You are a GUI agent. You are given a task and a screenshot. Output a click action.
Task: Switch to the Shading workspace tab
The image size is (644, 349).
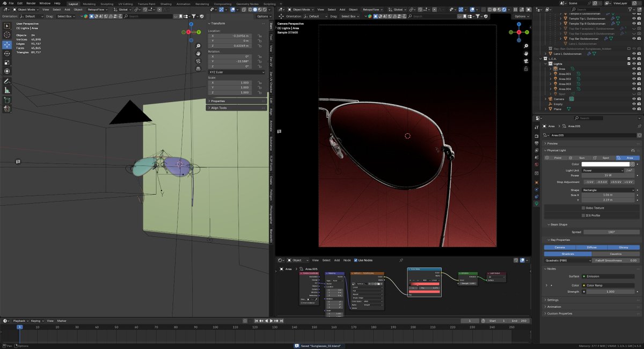point(166,3)
